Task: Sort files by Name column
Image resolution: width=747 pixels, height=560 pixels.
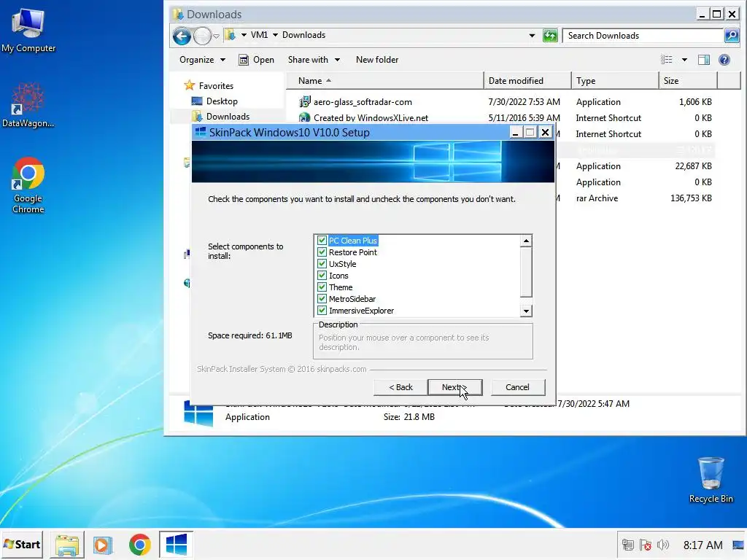Action: click(385, 81)
